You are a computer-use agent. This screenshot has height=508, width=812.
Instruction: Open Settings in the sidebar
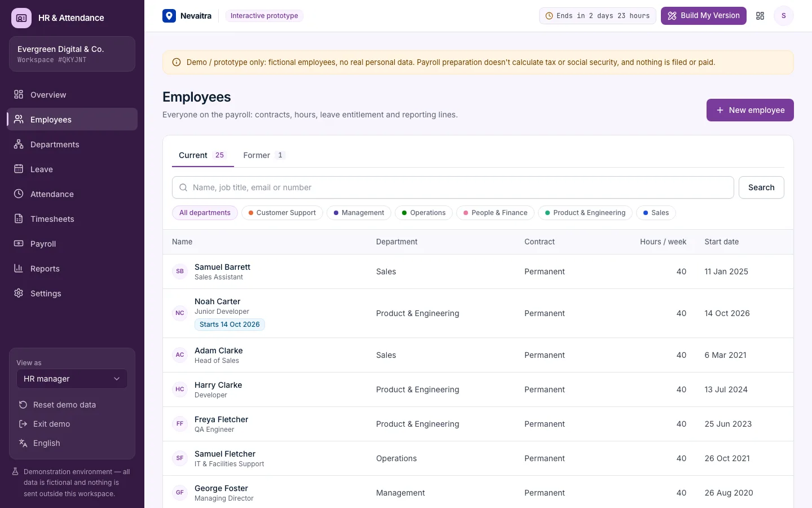pos(72,294)
